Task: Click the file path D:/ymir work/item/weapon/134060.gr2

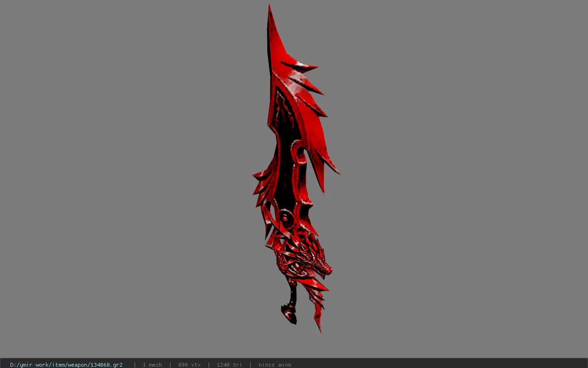Action: pyautogui.click(x=66, y=365)
